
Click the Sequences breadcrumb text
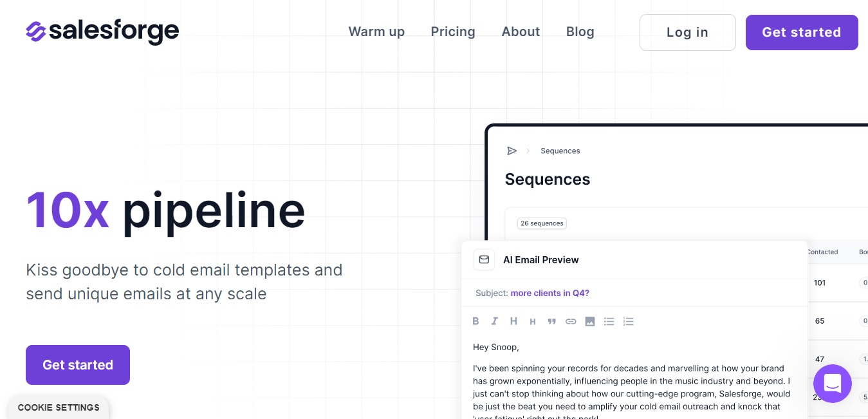(x=560, y=151)
